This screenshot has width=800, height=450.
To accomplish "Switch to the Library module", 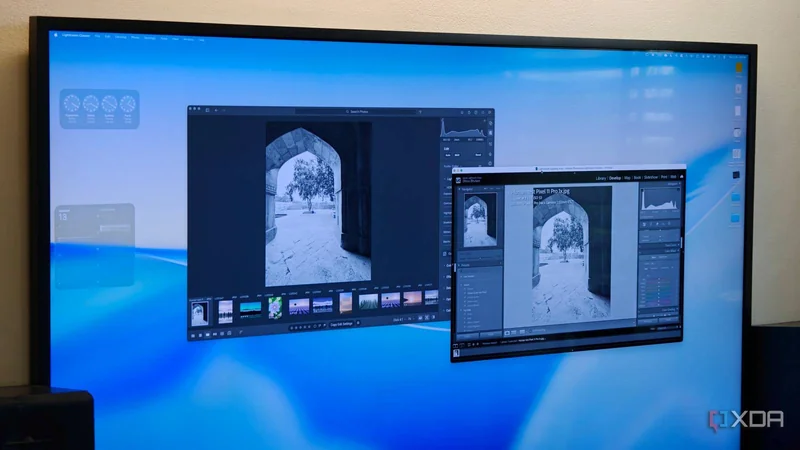I will coord(601,178).
